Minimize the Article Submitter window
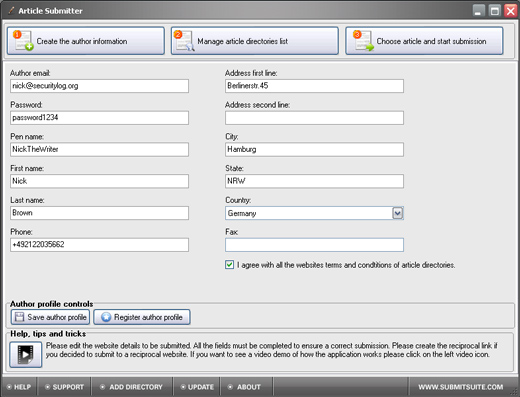520x397 pixels. click(479, 11)
